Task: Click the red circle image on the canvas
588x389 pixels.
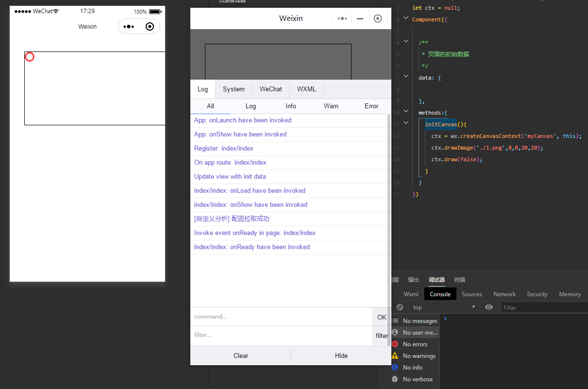Action: (x=30, y=57)
